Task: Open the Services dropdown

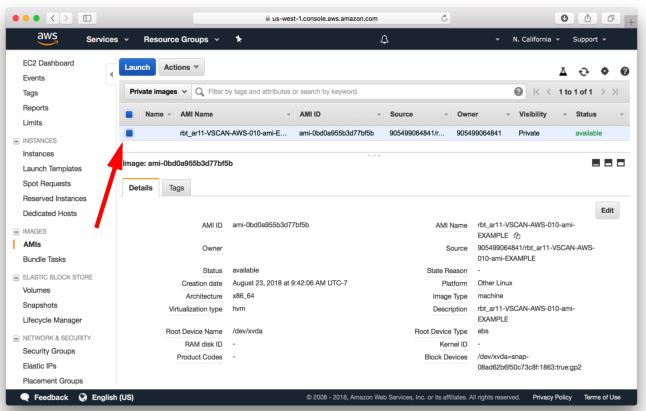Action: coord(108,40)
